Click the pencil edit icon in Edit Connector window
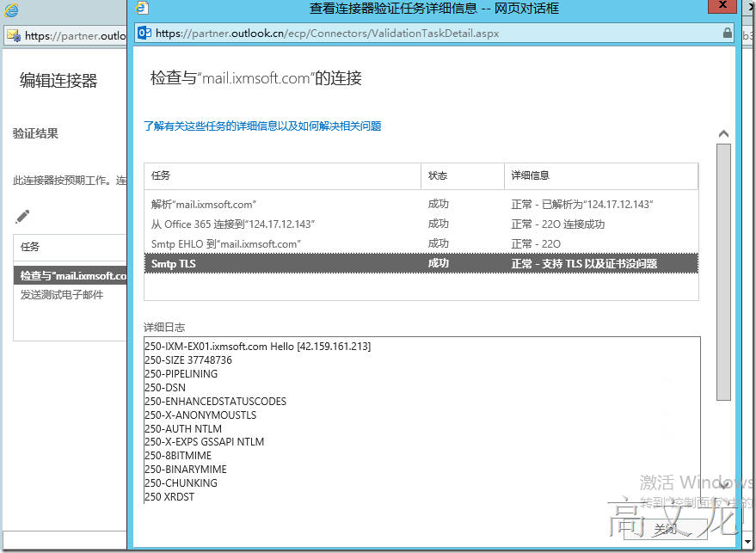 pos(22,217)
